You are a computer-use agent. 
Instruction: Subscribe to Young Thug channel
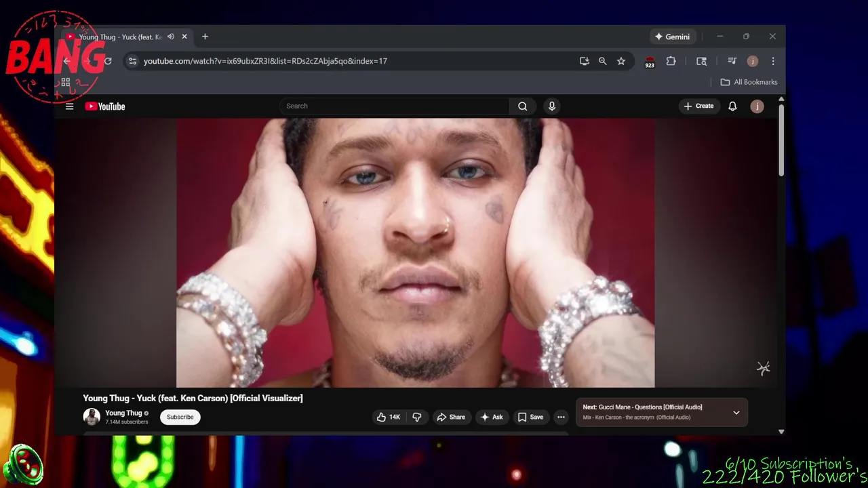pos(180,417)
